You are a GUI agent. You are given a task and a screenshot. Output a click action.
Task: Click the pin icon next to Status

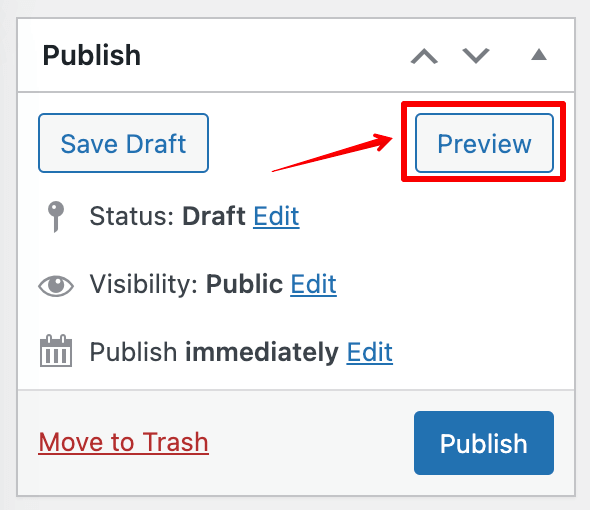click(x=56, y=217)
